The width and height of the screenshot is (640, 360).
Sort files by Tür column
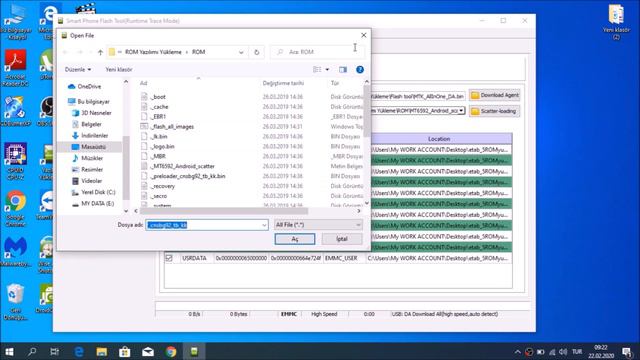tap(335, 83)
